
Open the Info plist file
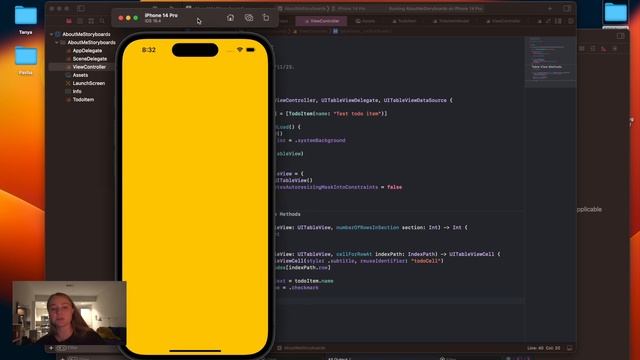point(77,91)
